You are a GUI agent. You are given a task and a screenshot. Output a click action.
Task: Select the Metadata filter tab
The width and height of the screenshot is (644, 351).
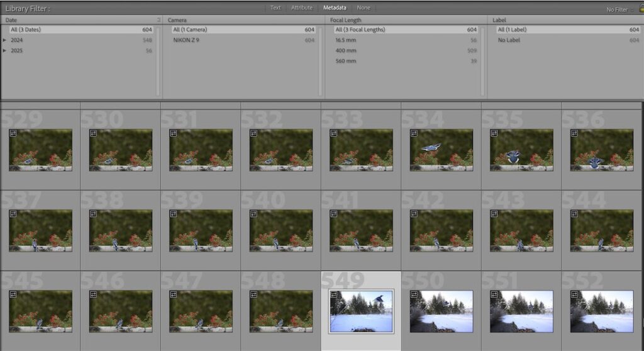(x=335, y=8)
